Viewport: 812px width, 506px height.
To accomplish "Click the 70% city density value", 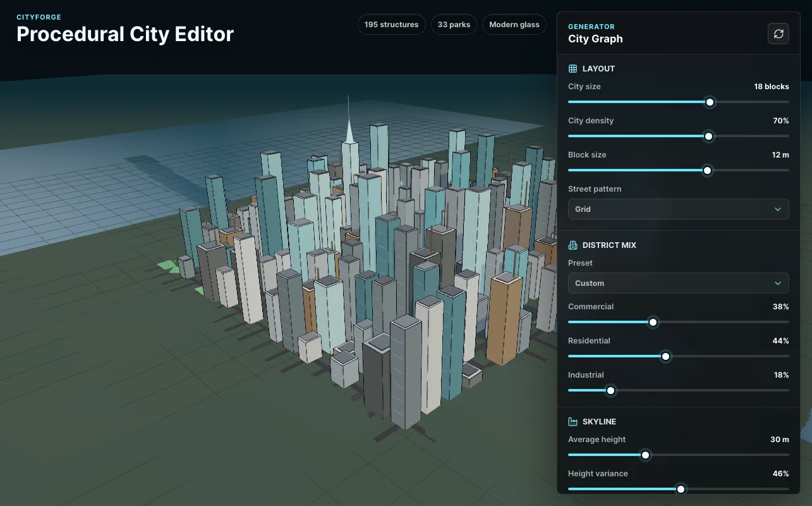I will click(x=781, y=121).
